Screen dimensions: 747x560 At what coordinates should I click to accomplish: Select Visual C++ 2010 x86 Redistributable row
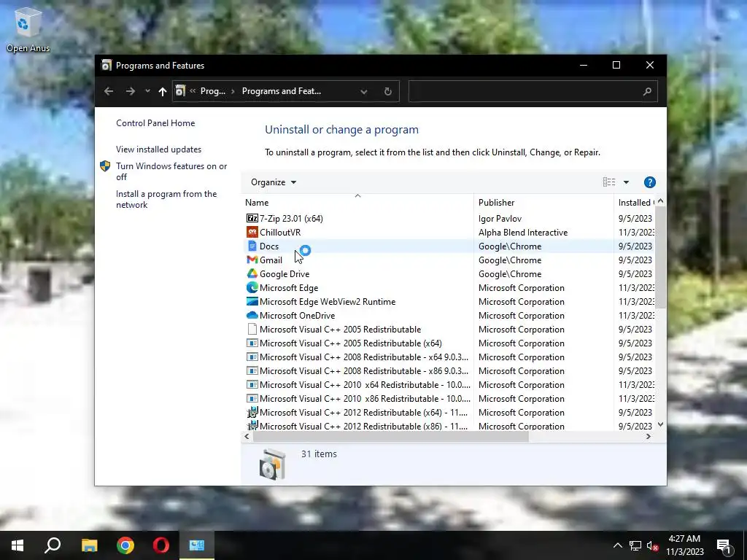[x=449, y=398]
